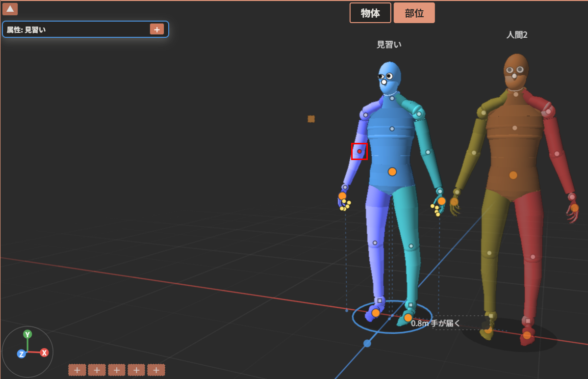Select the orange hand marker on 見習い's teal arm
Screen dimensions: 588x379
pos(442,201)
